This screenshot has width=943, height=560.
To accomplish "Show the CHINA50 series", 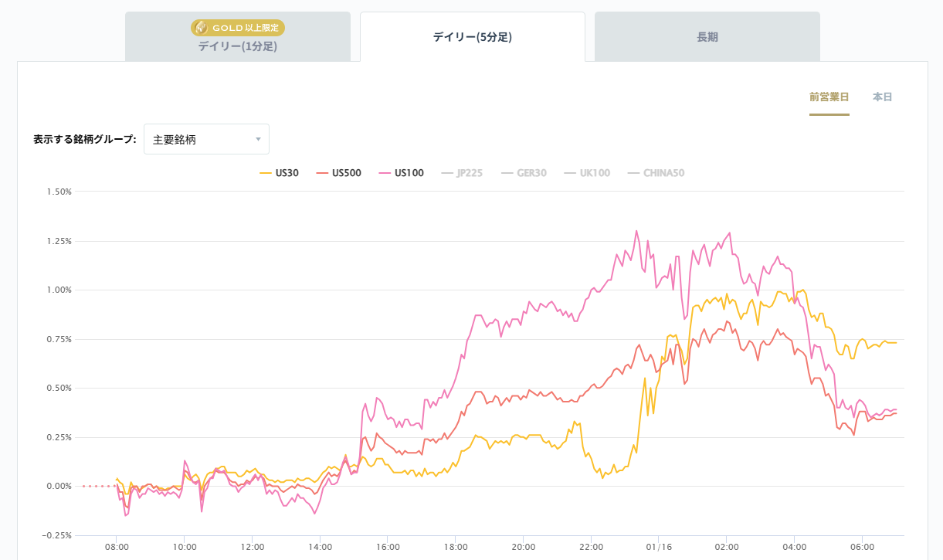I will point(656,173).
